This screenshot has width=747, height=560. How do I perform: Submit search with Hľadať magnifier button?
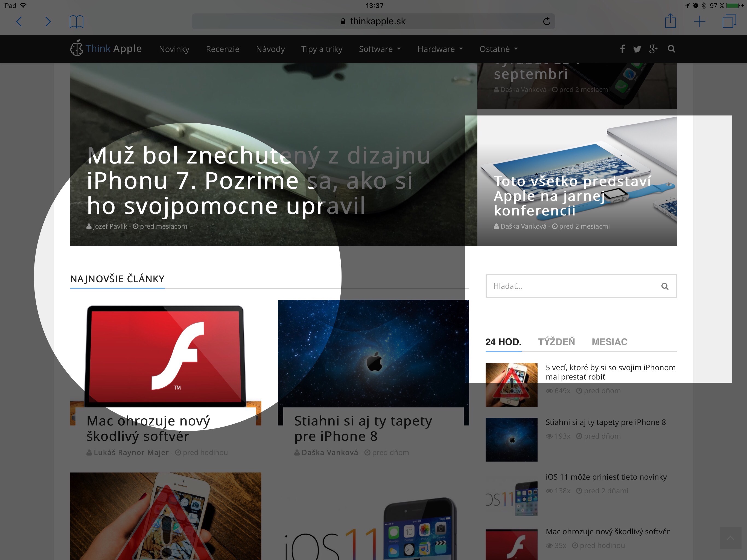point(665,286)
